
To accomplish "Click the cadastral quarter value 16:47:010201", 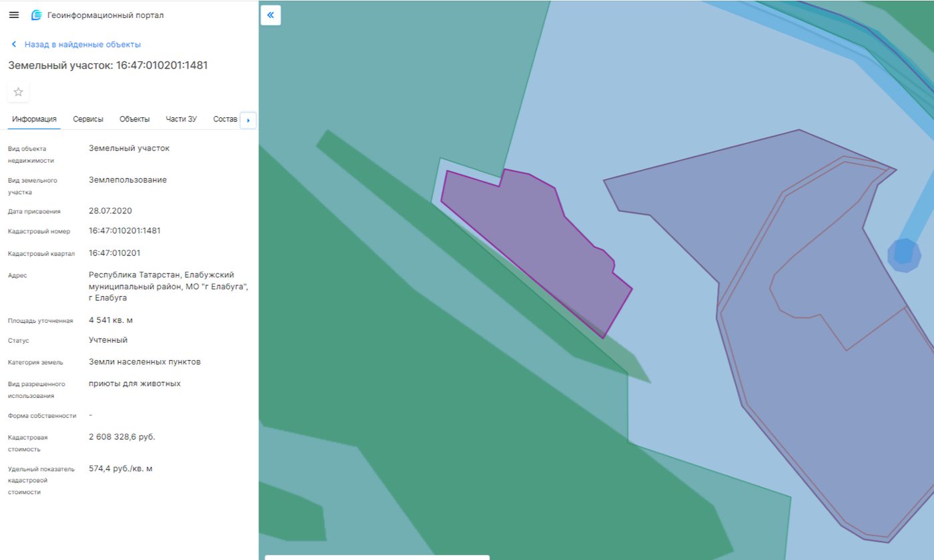I will (x=115, y=253).
